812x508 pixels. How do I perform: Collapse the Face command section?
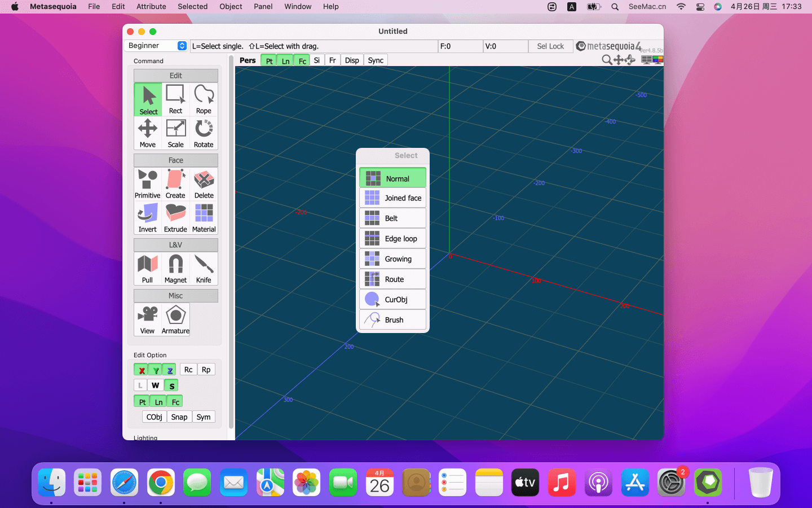coord(175,160)
